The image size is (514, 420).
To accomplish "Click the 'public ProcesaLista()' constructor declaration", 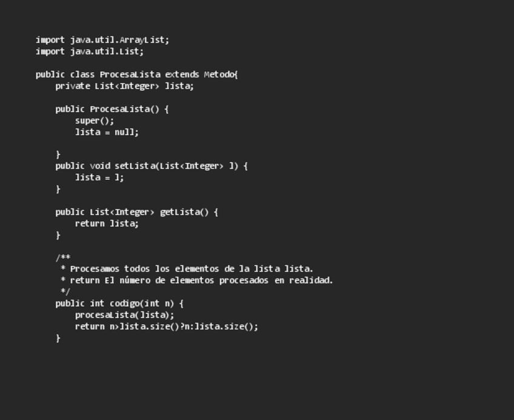I will click(112, 109).
